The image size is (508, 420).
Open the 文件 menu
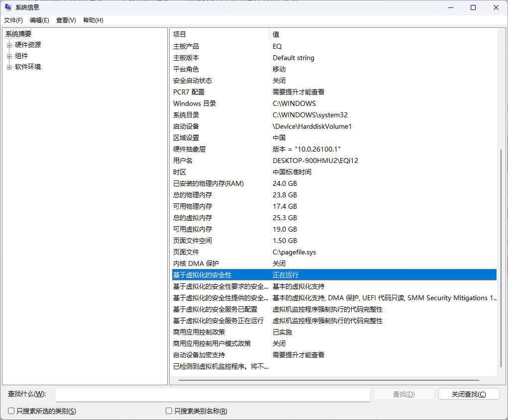13,20
